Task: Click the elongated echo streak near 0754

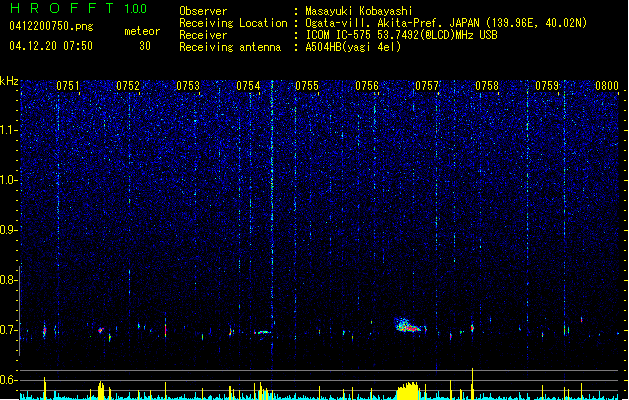Action: click(262, 332)
